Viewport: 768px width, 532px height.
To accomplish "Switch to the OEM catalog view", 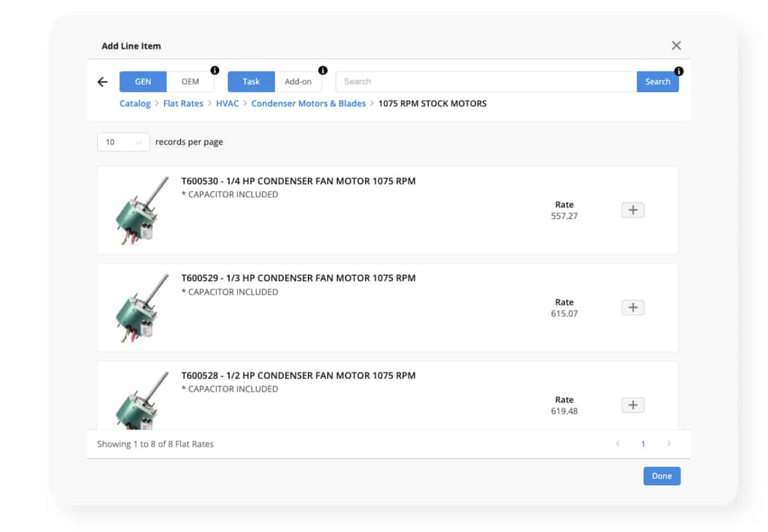I will 191,81.
